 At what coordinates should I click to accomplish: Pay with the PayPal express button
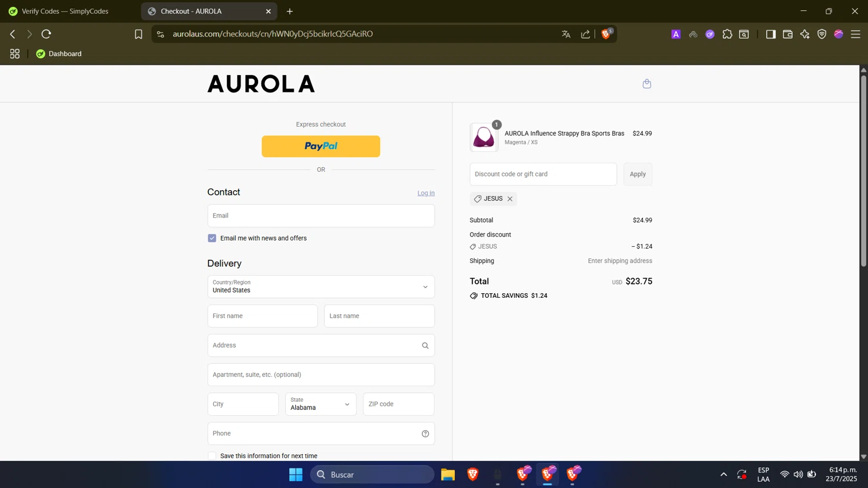[321, 146]
